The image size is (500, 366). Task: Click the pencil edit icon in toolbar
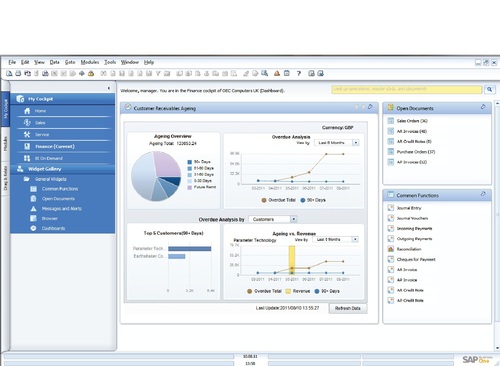pyautogui.click(x=246, y=73)
